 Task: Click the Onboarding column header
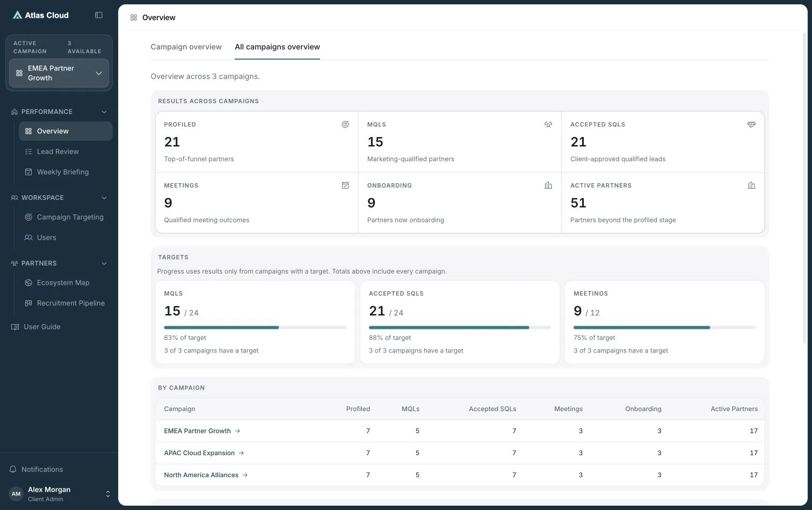click(643, 409)
